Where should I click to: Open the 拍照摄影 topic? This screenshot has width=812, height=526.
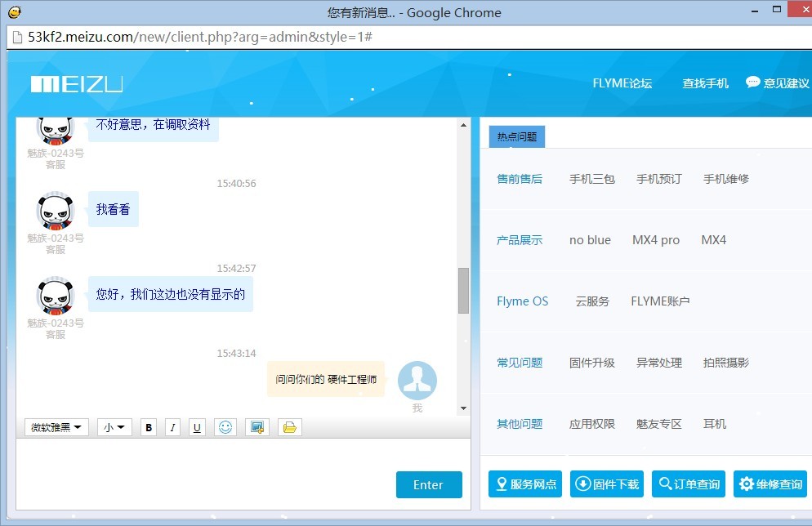[726, 363]
